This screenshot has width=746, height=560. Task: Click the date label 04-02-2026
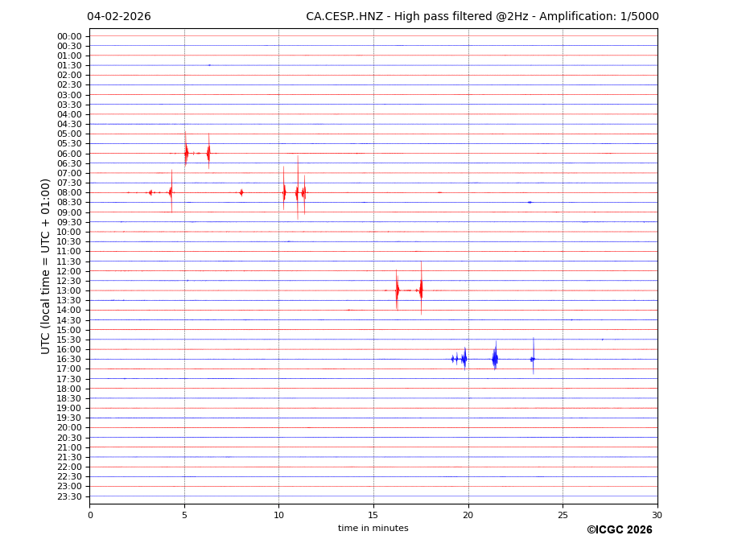[x=118, y=17]
